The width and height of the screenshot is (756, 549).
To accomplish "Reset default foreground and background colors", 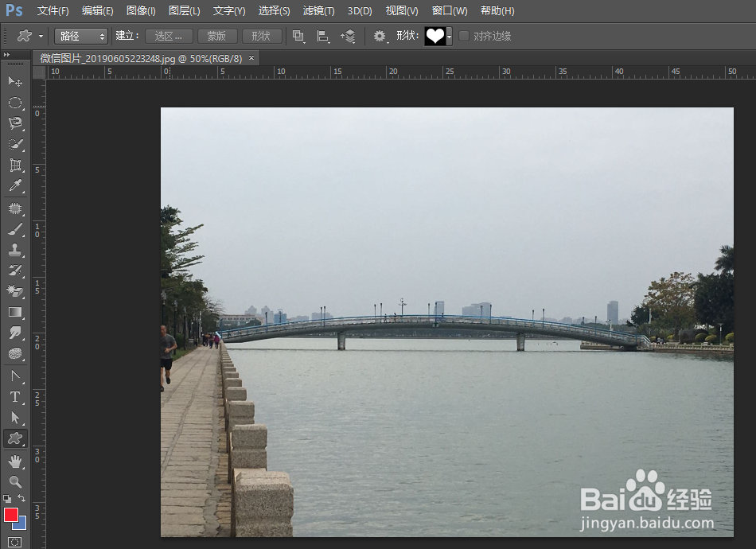I will [x=6, y=499].
